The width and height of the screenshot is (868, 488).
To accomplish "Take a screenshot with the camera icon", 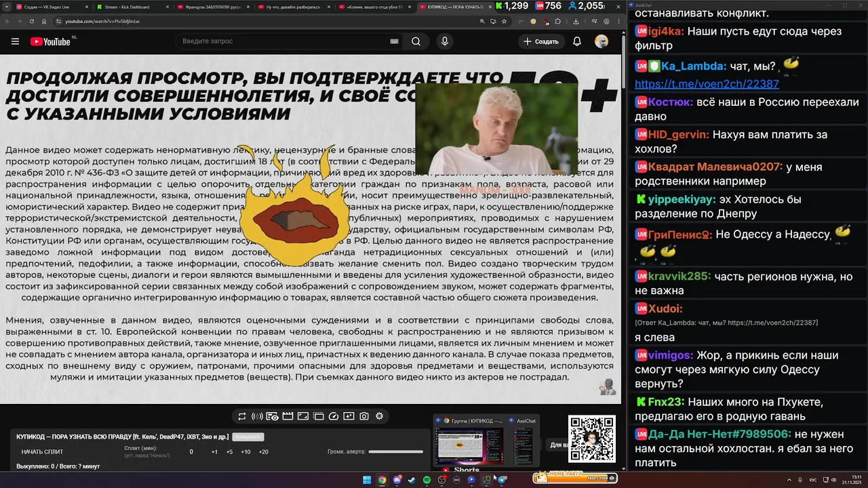I will (x=364, y=416).
